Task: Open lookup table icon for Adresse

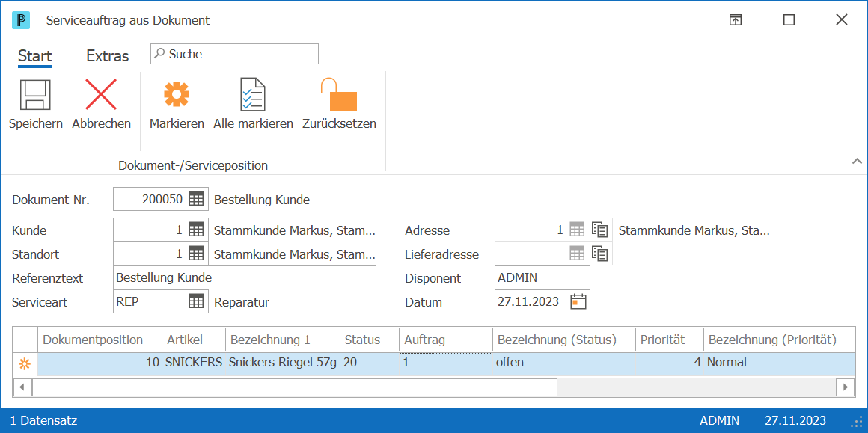Action: click(x=578, y=230)
